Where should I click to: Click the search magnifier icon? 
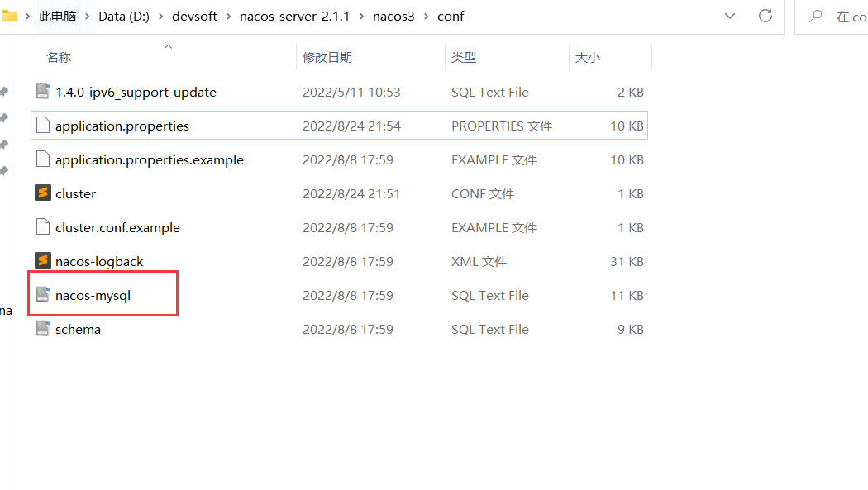[815, 16]
